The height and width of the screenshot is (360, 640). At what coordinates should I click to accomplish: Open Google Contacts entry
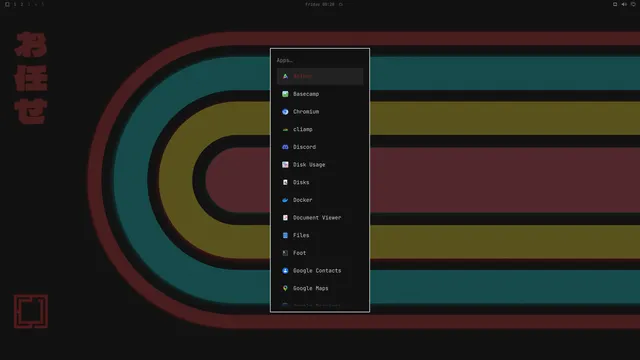320,271
